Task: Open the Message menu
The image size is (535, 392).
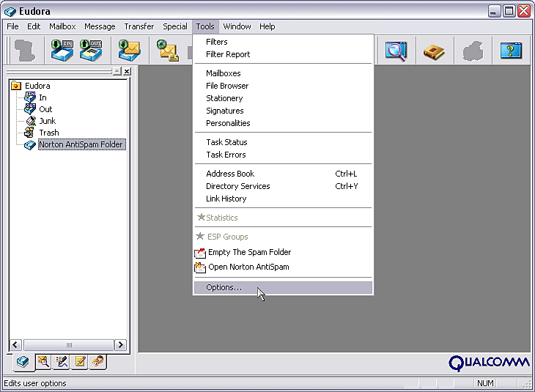Action: (100, 26)
